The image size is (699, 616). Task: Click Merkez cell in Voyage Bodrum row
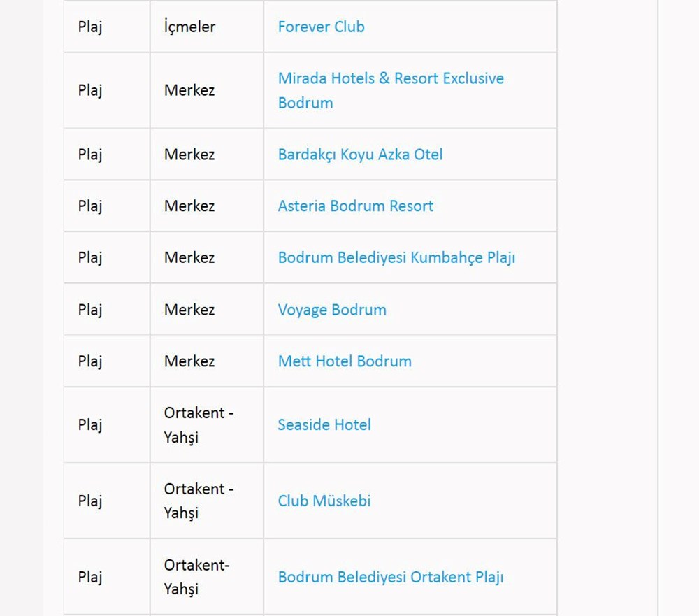(x=189, y=310)
